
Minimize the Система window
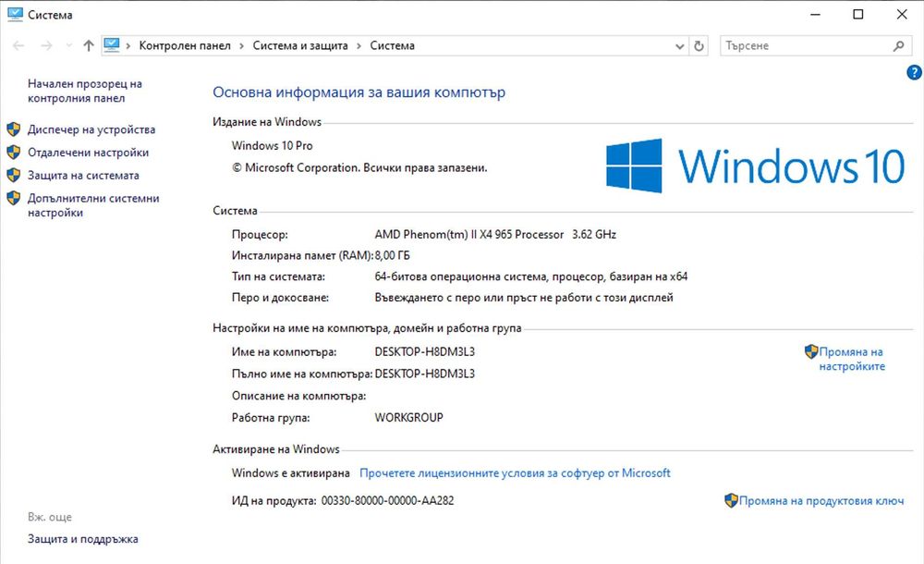click(816, 14)
